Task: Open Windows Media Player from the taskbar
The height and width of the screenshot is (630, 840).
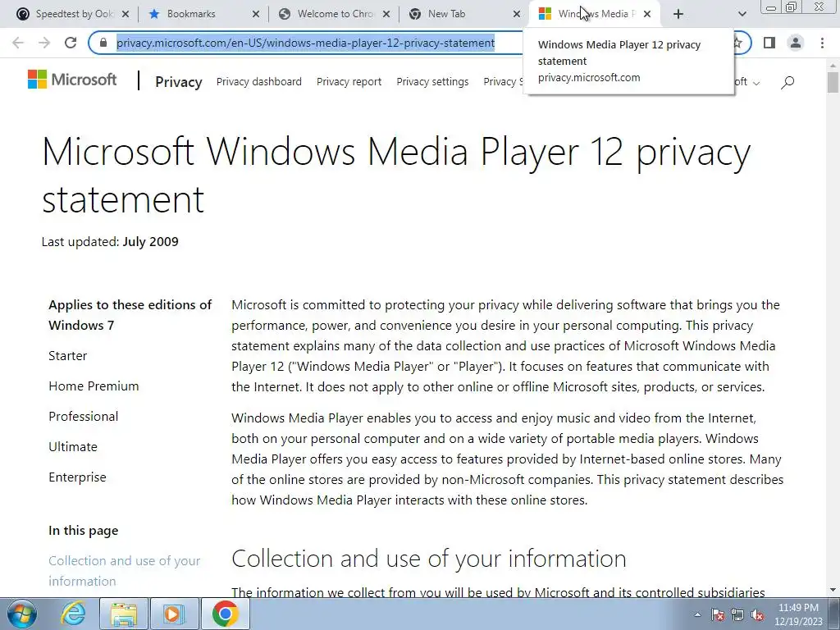Action: tap(174, 614)
